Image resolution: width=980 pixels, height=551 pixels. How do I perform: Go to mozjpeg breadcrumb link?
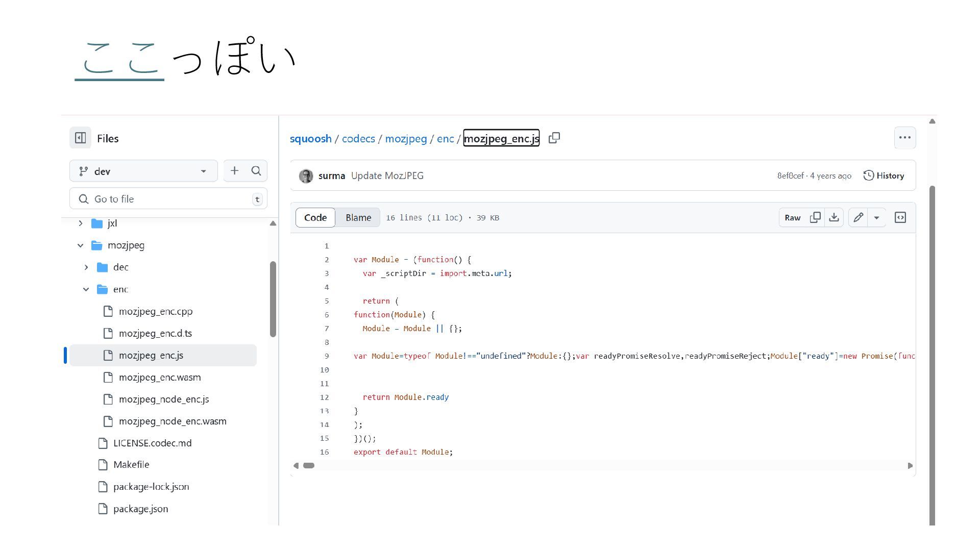coord(406,138)
